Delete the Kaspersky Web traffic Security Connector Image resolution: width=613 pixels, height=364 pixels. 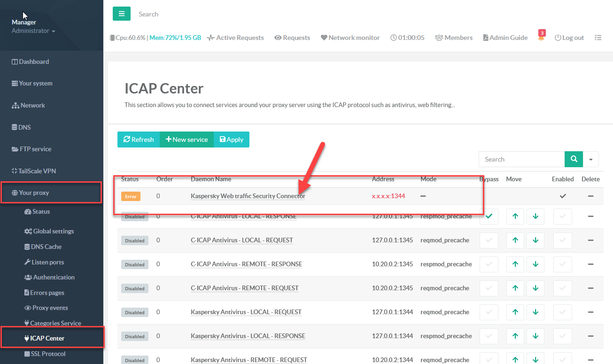point(590,196)
